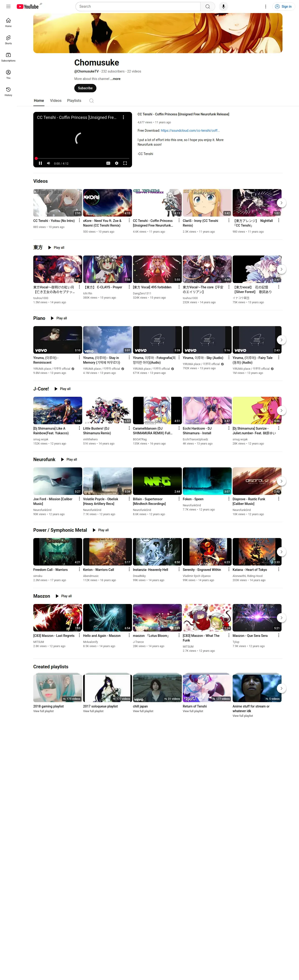Show next videos in Piano row
Screen dimensions: 299x980
click(281, 340)
